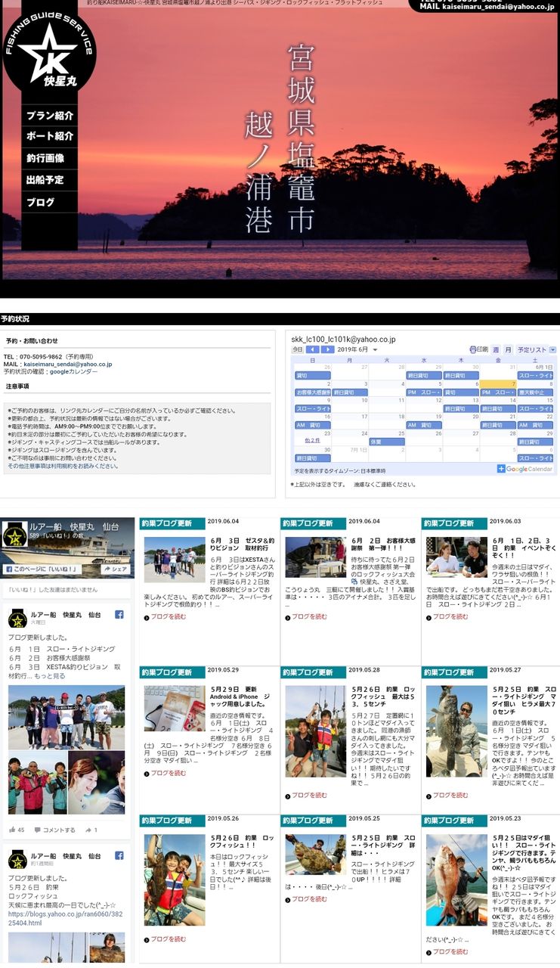Open the お客様大感謝祭 event on June 2
560x968 pixels.
pyautogui.click(x=312, y=392)
